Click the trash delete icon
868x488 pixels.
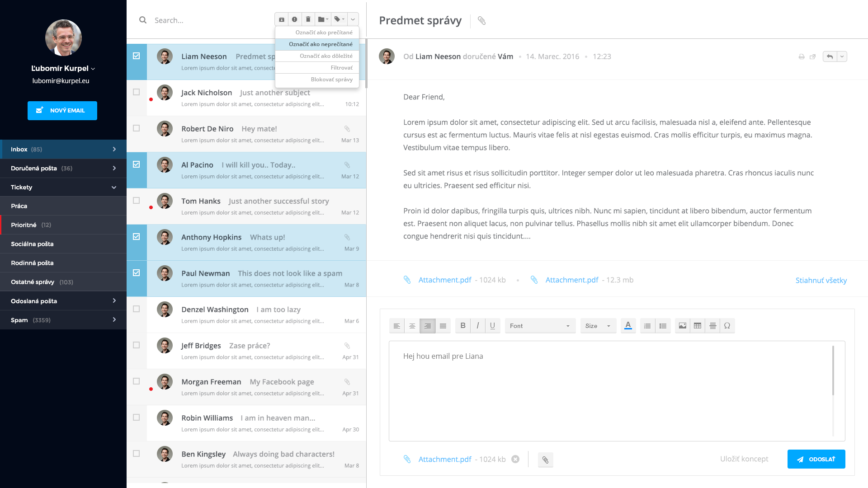[x=308, y=19]
